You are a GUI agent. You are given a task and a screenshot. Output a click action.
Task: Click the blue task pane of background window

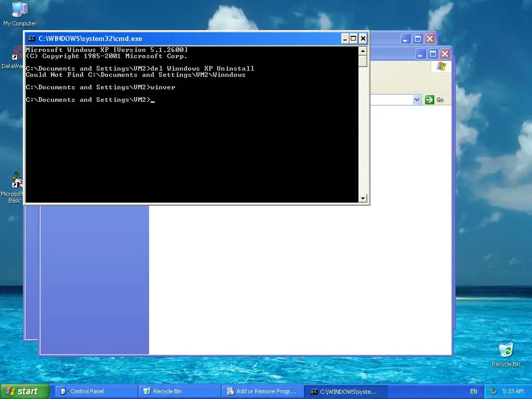[x=95, y=280]
